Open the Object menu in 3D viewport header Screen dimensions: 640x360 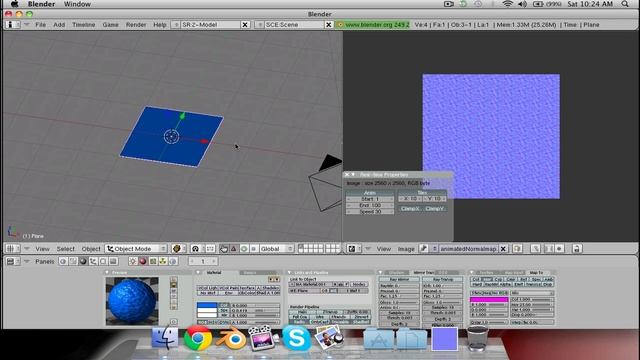[x=91, y=249]
